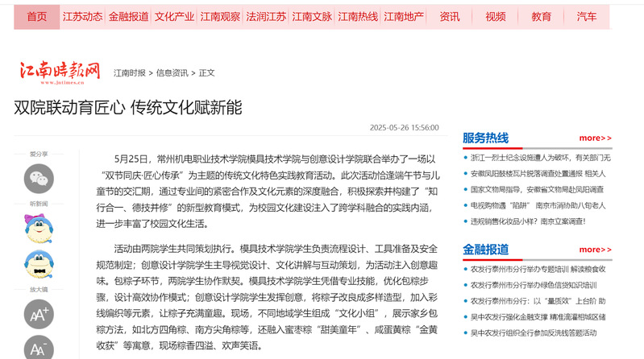Open 法润江苏 navigation item
This screenshot has width=644, height=359.
click(266, 17)
